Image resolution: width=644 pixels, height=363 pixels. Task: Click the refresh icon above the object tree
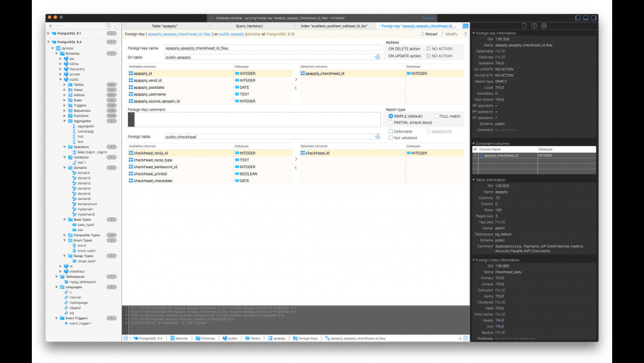117,26
